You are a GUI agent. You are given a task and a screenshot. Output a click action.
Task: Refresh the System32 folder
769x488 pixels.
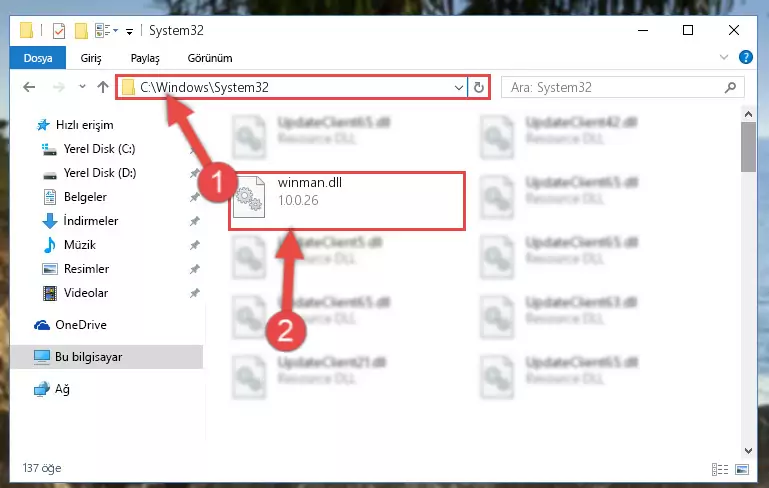(x=479, y=88)
